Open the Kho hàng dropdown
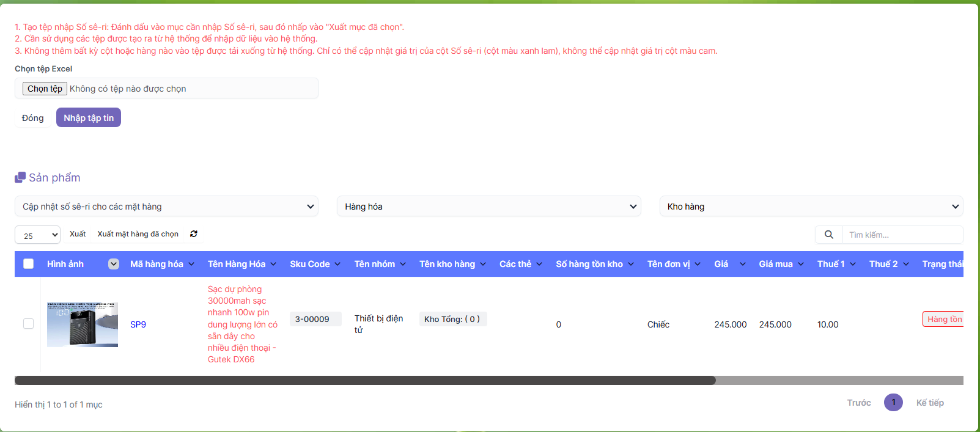This screenshot has height=432, width=980. pos(811,207)
